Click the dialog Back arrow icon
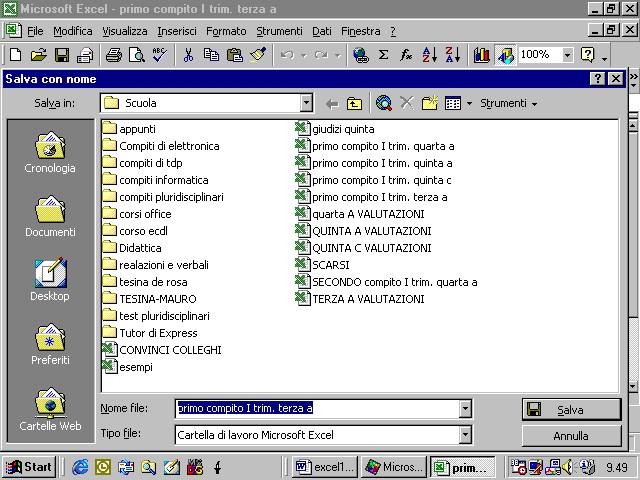 tap(332, 104)
